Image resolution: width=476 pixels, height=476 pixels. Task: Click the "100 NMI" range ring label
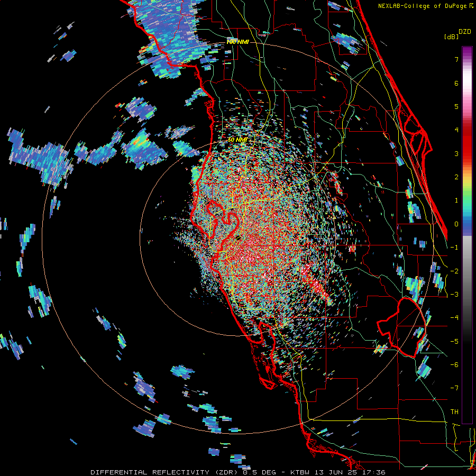tap(237, 42)
